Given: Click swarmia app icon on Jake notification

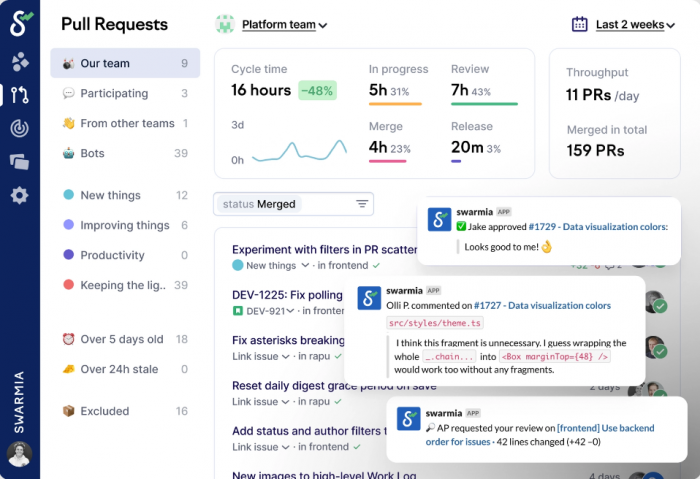Looking at the screenshot, I should click(439, 220).
